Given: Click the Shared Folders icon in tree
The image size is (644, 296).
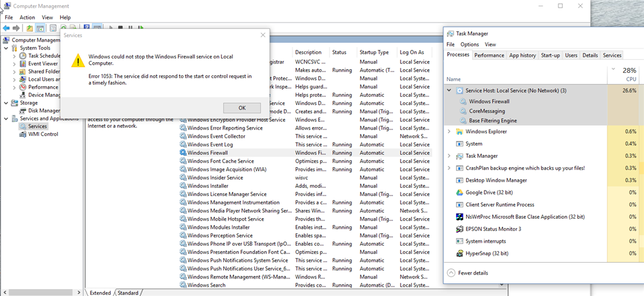Looking at the screenshot, I should click(x=23, y=72).
